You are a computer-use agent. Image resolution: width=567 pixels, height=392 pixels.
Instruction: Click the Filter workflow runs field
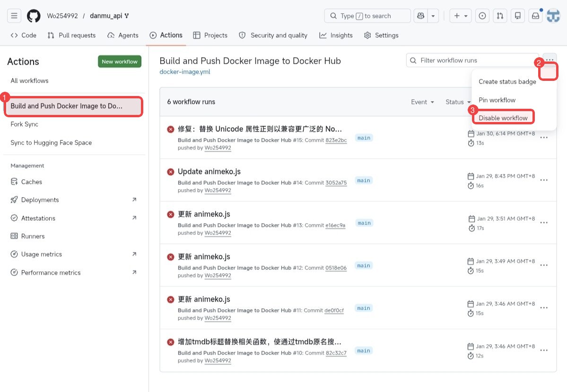tap(472, 61)
